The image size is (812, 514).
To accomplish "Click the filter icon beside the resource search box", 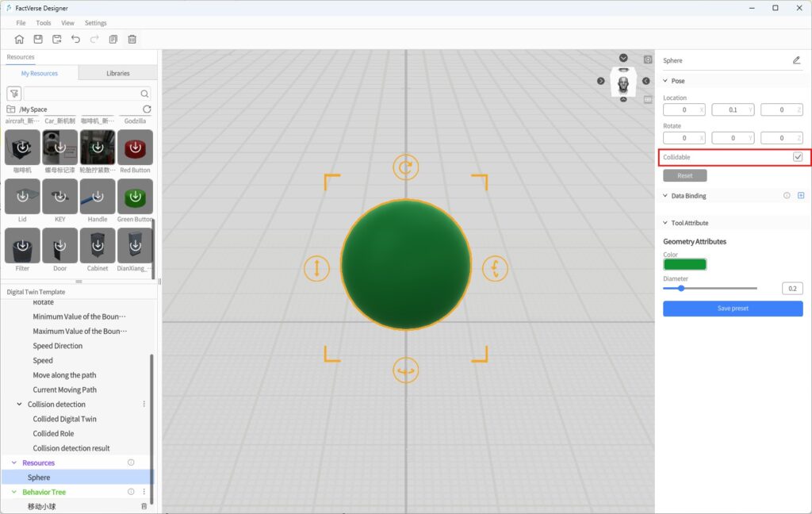I will click(13, 94).
